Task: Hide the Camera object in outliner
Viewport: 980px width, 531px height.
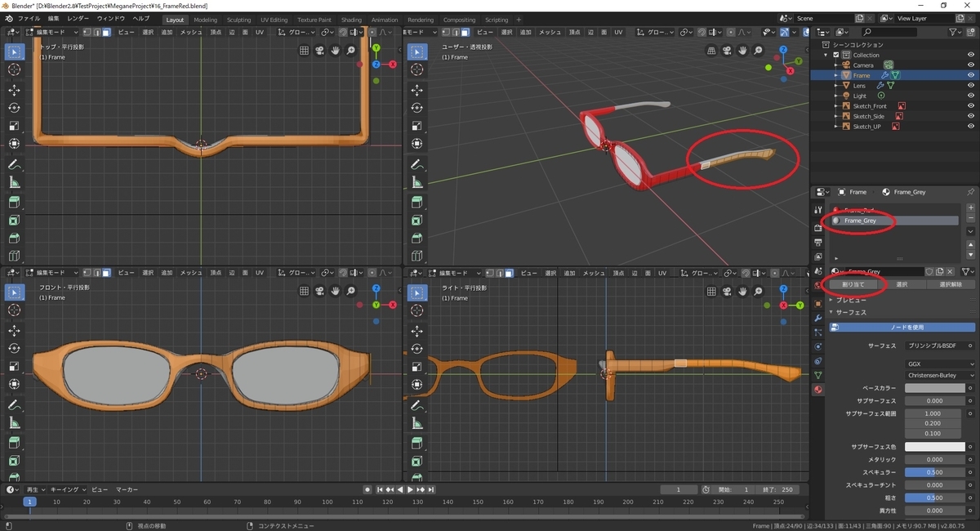Action: point(970,65)
